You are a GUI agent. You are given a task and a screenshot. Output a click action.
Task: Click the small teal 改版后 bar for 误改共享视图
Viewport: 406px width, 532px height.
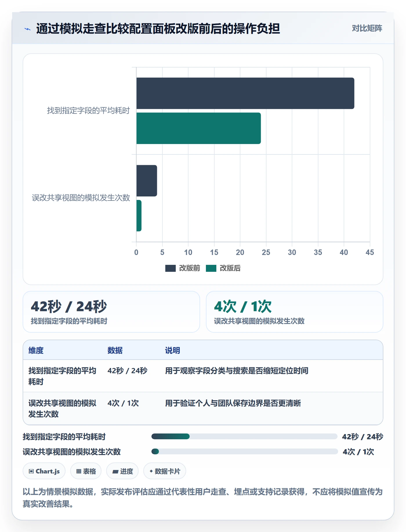139,216
